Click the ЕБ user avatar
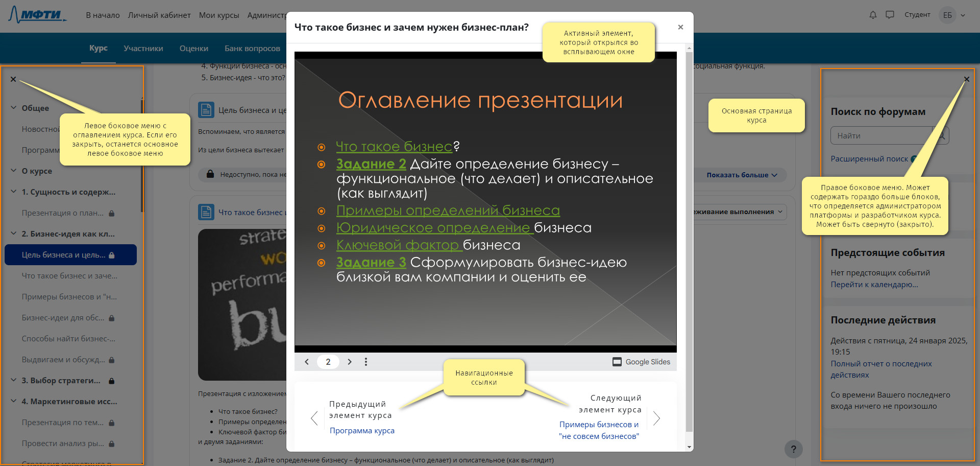This screenshot has width=980, height=466. pyautogui.click(x=947, y=15)
